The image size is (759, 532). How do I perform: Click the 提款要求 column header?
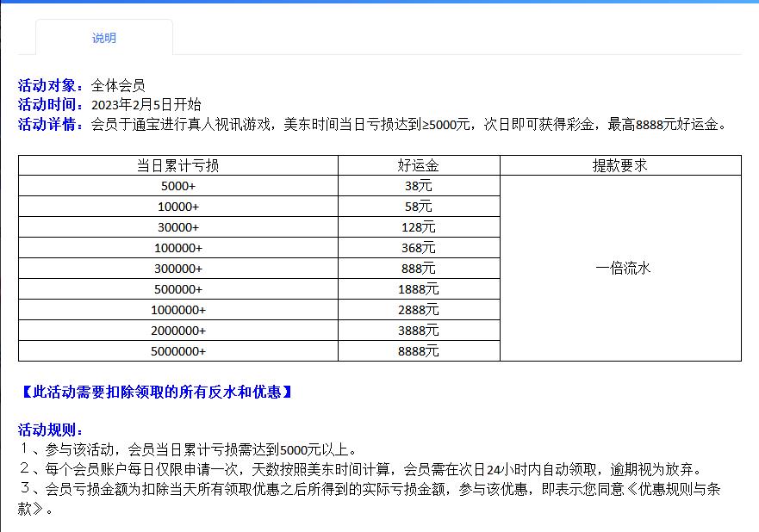(620, 165)
